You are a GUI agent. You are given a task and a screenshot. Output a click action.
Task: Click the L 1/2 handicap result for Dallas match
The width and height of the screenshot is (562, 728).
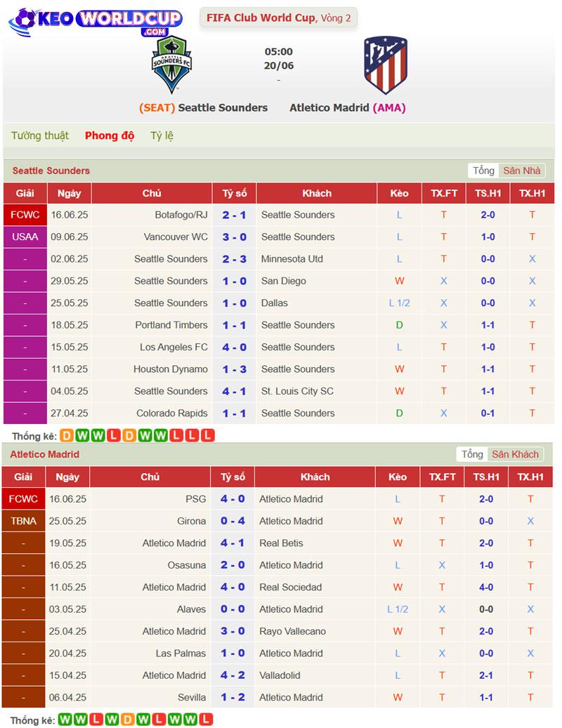tap(400, 303)
